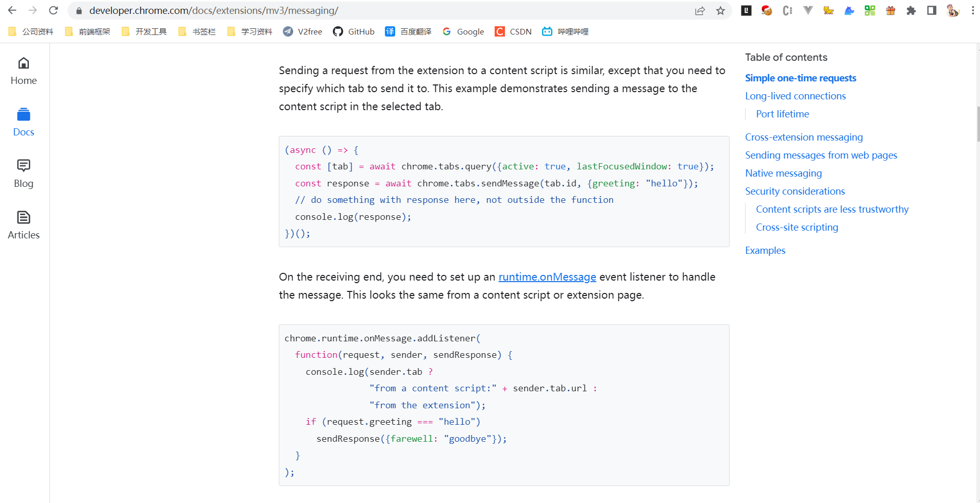Open the GitHub bookmark

(x=353, y=31)
